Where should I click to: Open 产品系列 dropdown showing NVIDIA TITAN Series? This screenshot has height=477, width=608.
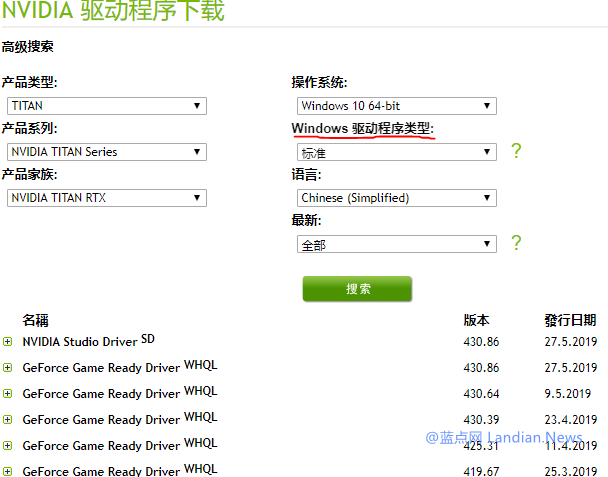point(106,151)
